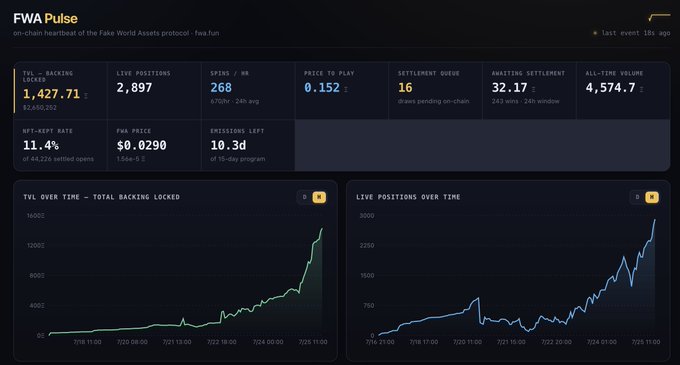Click the 7/24 01:00 label on Live Positions chart
Screen dimensions: 680x365
pos(602,342)
